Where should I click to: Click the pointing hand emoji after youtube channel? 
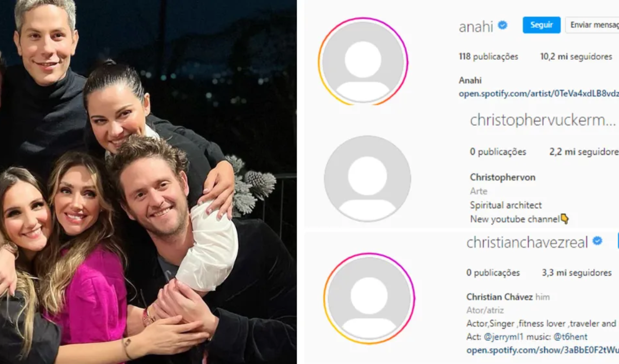(565, 219)
